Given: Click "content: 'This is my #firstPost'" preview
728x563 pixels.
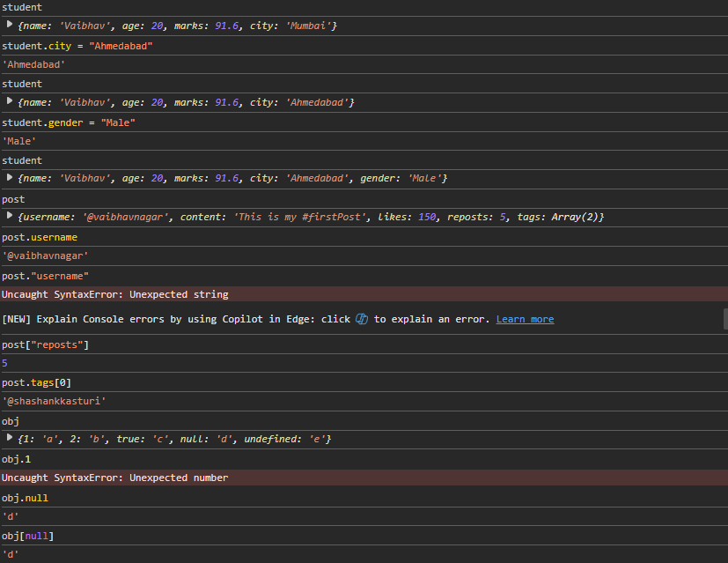Looking at the screenshot, I should point(273,217).
